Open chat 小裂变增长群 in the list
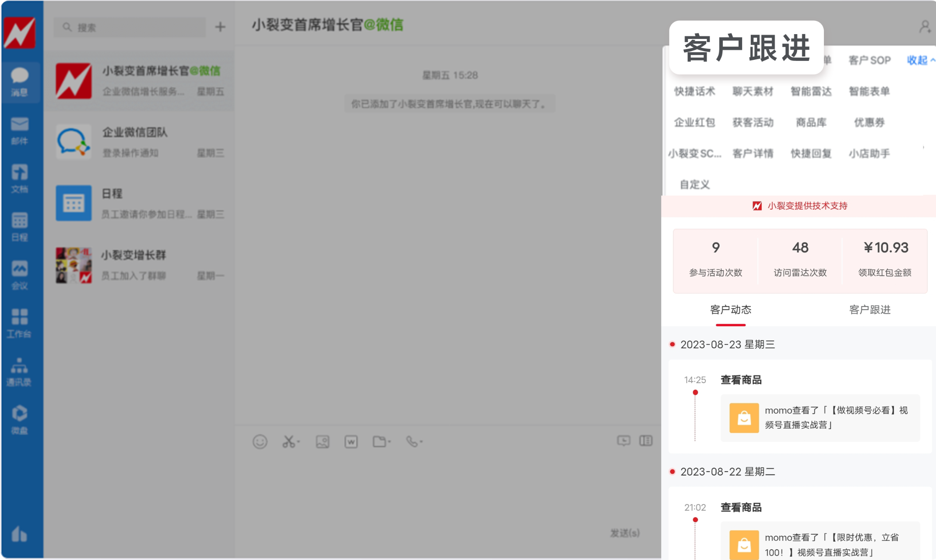 [x=140, y=265]
